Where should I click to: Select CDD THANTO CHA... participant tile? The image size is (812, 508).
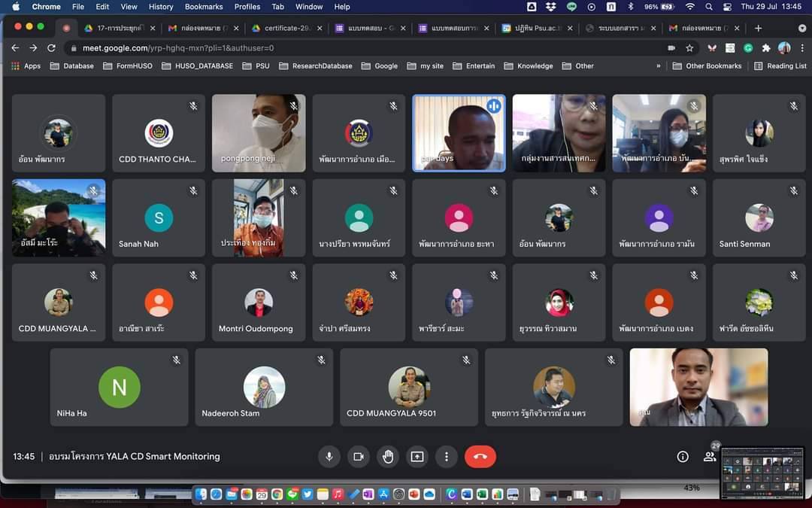(159, 133)
